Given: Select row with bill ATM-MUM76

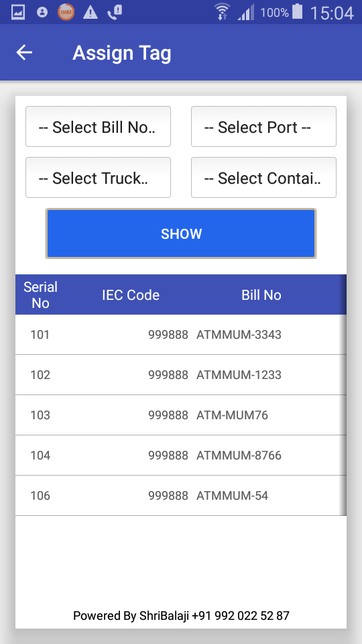Looking at the screenshot, I should point(181,415).
